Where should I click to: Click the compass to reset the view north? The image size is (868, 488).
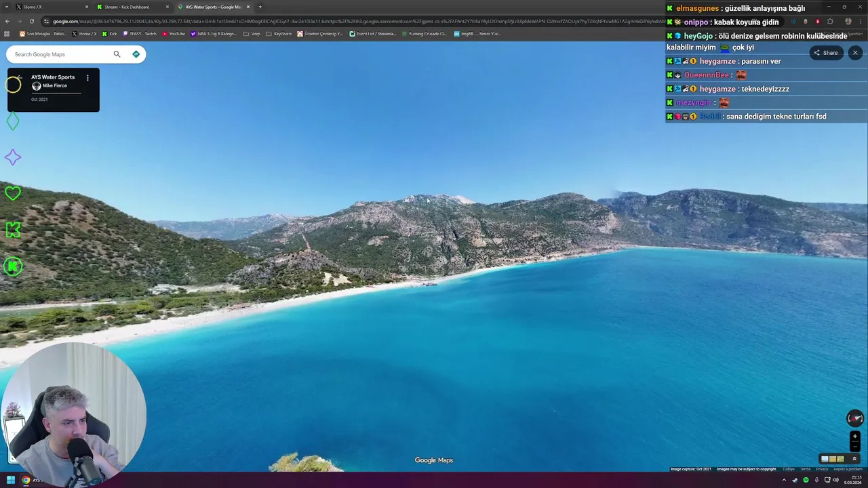pos(854,418)
